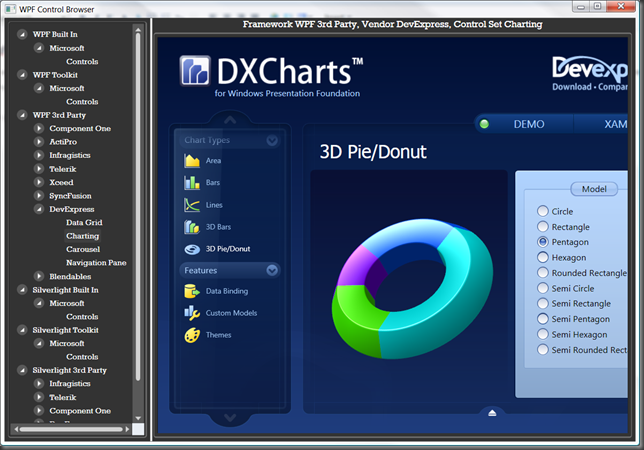Open the Charting control set

coord(83,236)
